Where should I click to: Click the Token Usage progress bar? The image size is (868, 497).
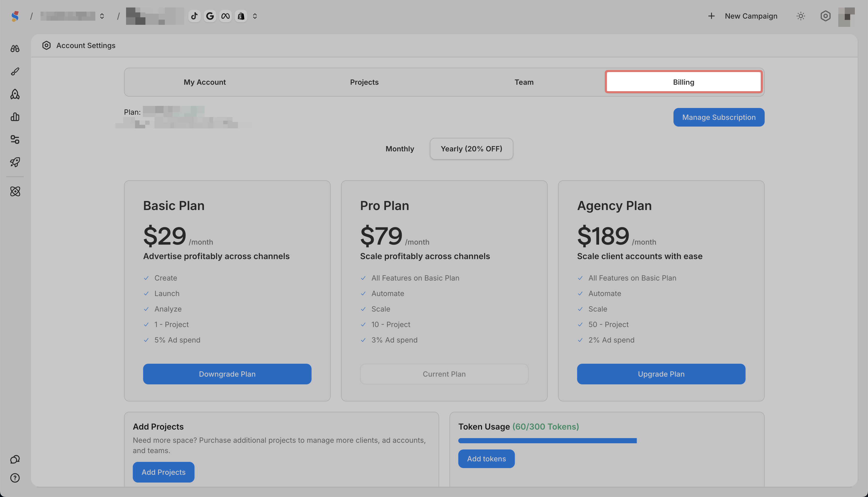(x=547, y=441)
